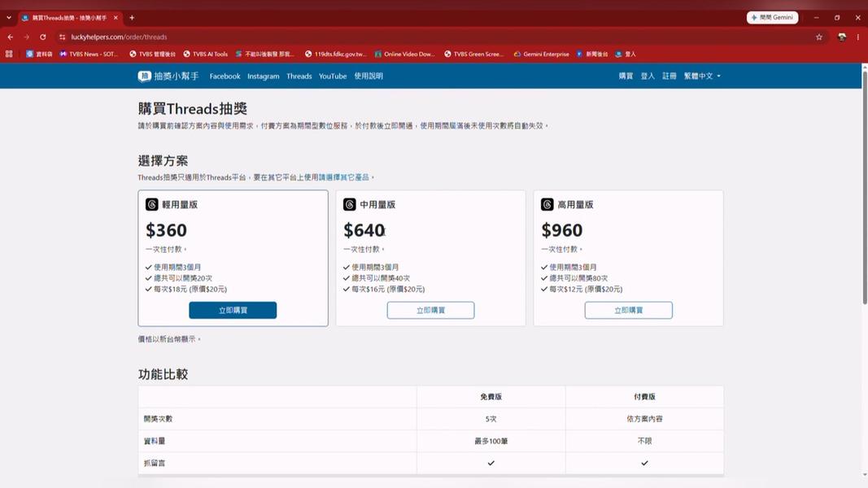Click the 開獎次數 row label

pos(158,419)
